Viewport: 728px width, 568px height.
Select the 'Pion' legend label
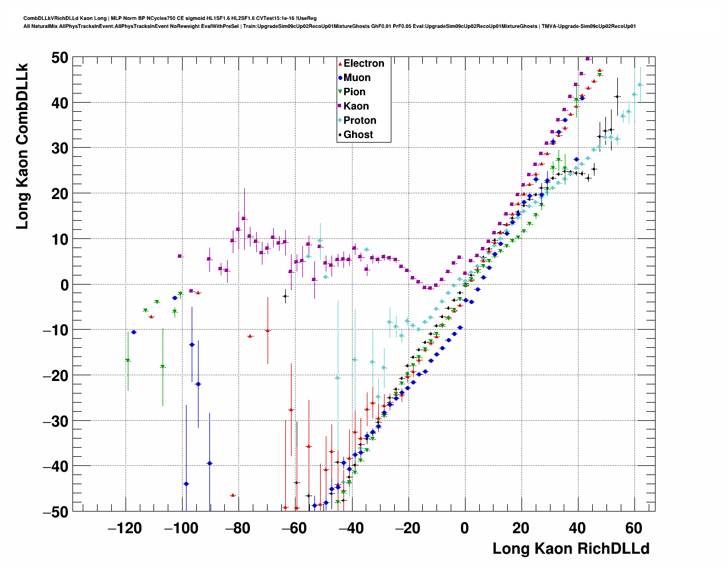354,92
